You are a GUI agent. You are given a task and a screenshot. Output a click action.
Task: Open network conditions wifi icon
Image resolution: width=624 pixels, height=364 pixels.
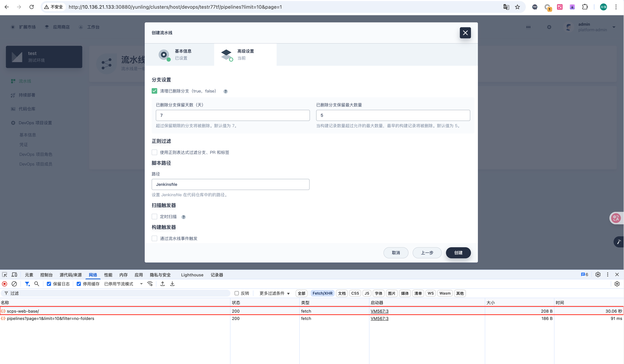150,284
